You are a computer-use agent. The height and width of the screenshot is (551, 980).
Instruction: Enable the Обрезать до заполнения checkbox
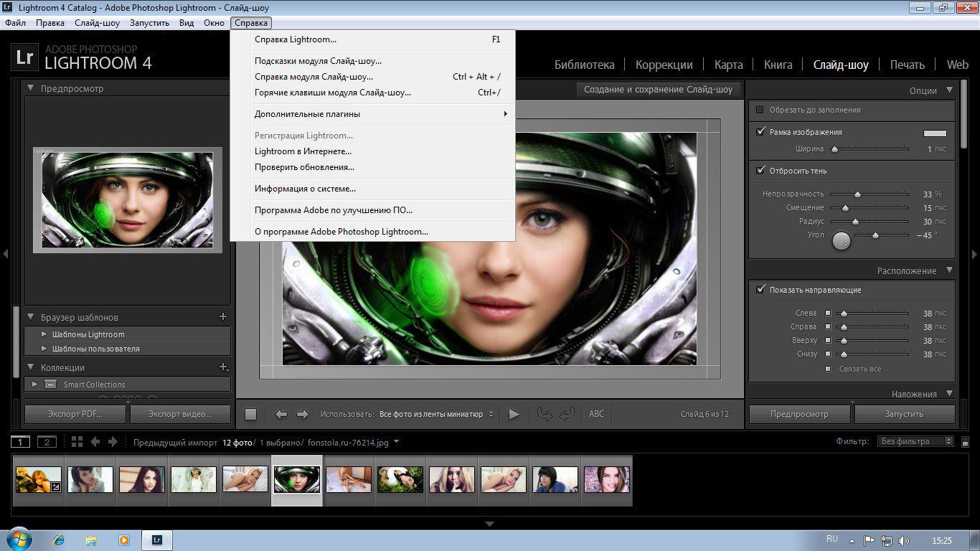point(760,110)
